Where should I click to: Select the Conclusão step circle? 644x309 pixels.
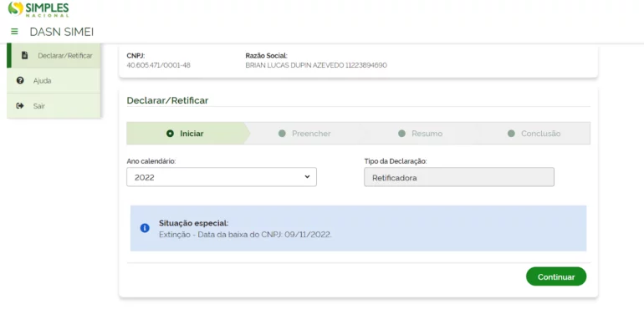coord(511,134)
